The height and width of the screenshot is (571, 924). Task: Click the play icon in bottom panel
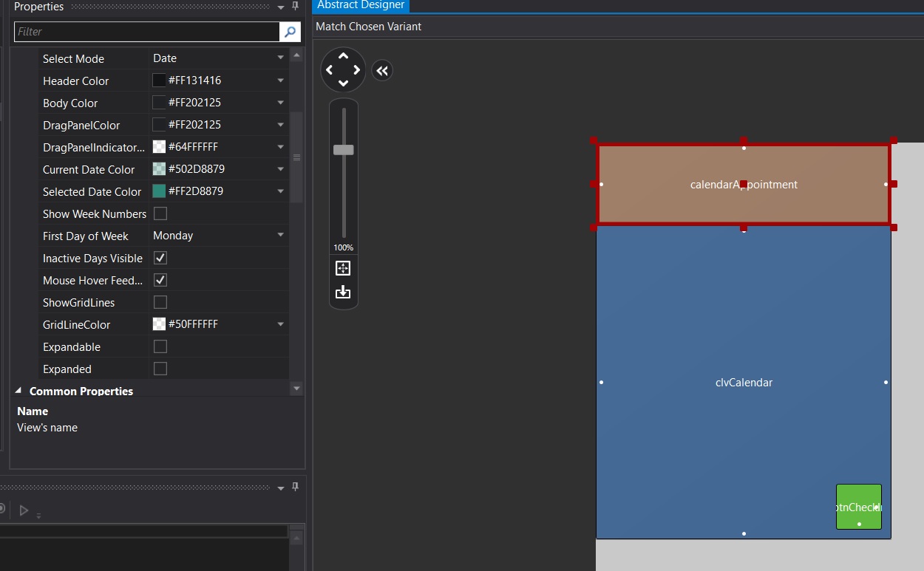24,510
